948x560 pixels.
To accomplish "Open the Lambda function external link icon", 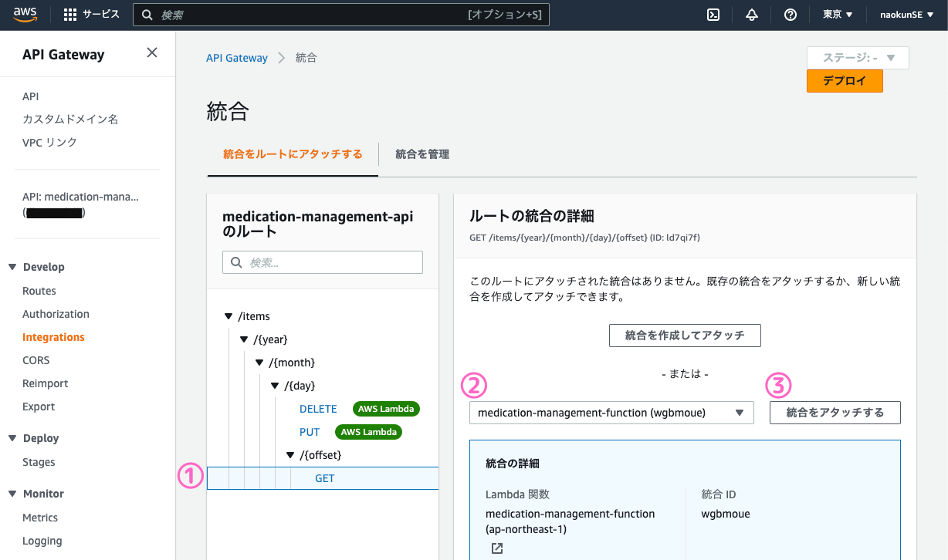I will click(497, 548).
